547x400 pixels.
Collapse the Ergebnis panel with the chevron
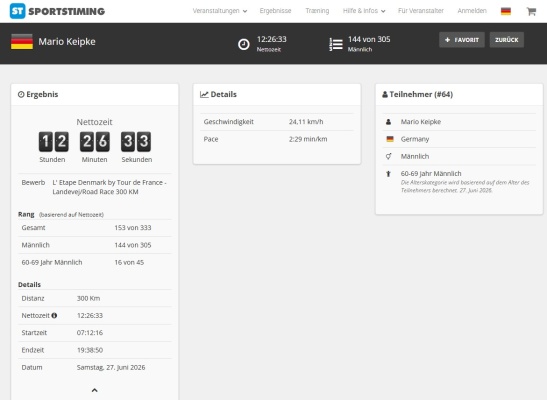(95, 390)
